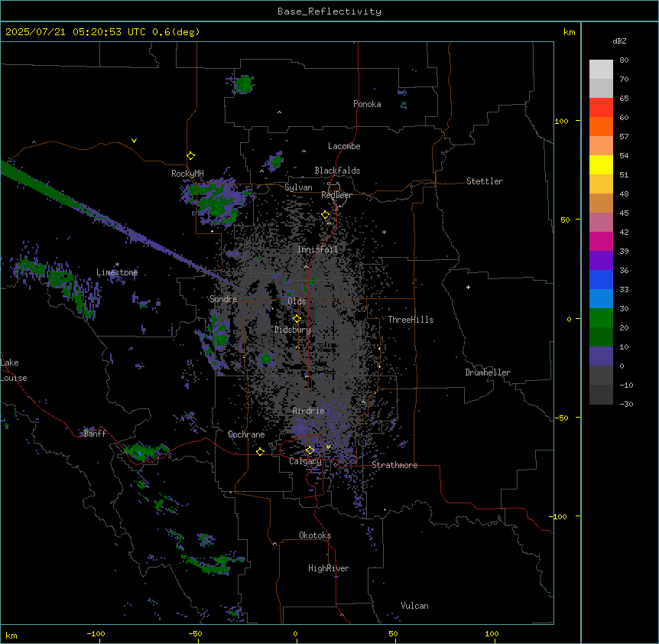
Task: Click the yellow V marker northeast of Calgary
Action: click(x=328, y=447)
